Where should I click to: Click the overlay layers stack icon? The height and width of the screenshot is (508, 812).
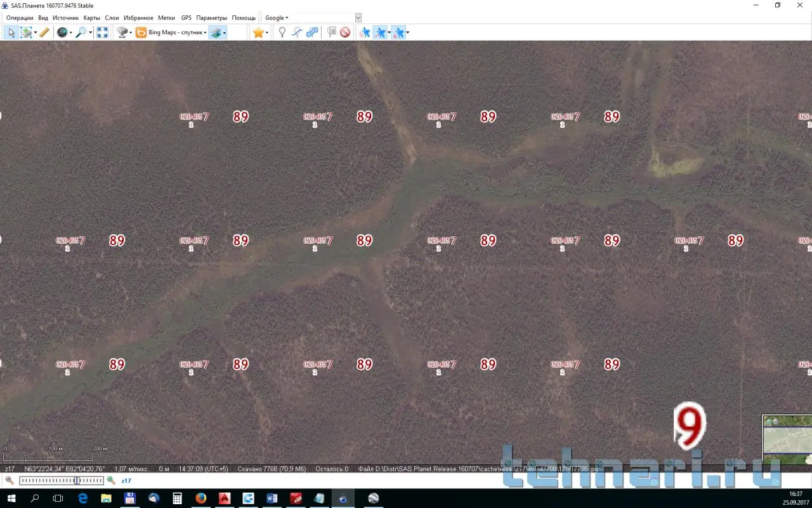point(216,32)
